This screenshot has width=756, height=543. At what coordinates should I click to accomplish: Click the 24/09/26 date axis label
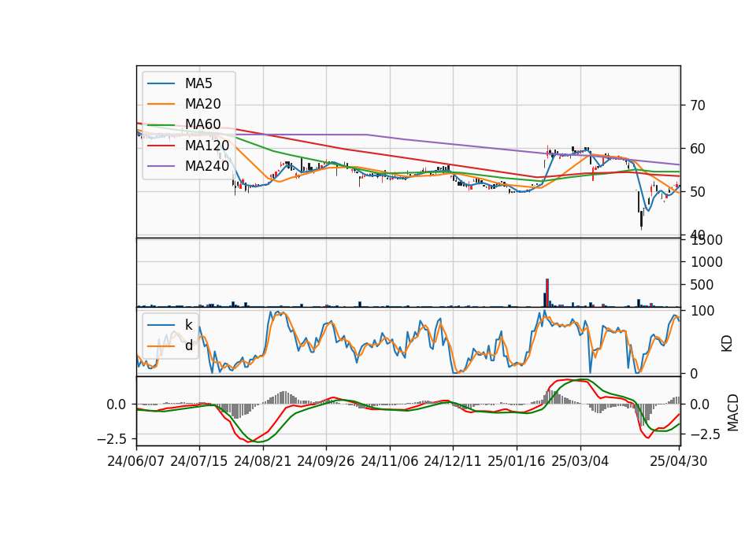coord(325,461)
